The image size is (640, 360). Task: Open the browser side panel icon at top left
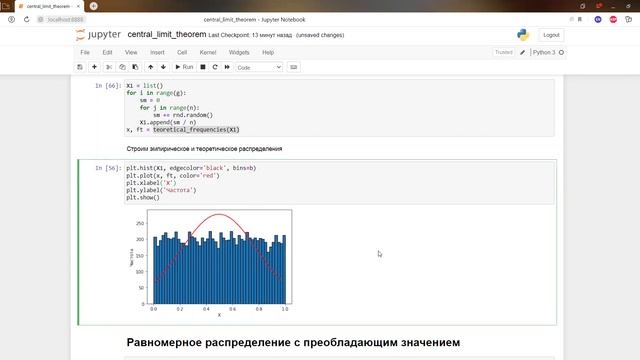[6, 6]
